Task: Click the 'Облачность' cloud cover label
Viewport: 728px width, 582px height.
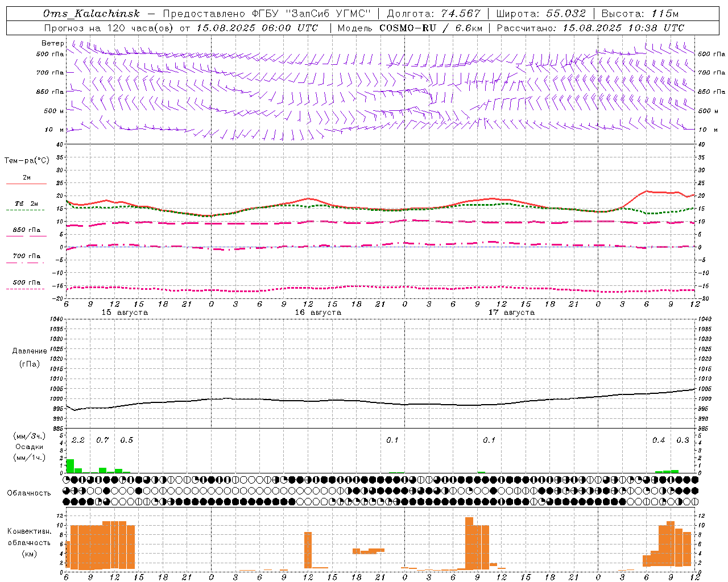Action: (x=29, y=493)
